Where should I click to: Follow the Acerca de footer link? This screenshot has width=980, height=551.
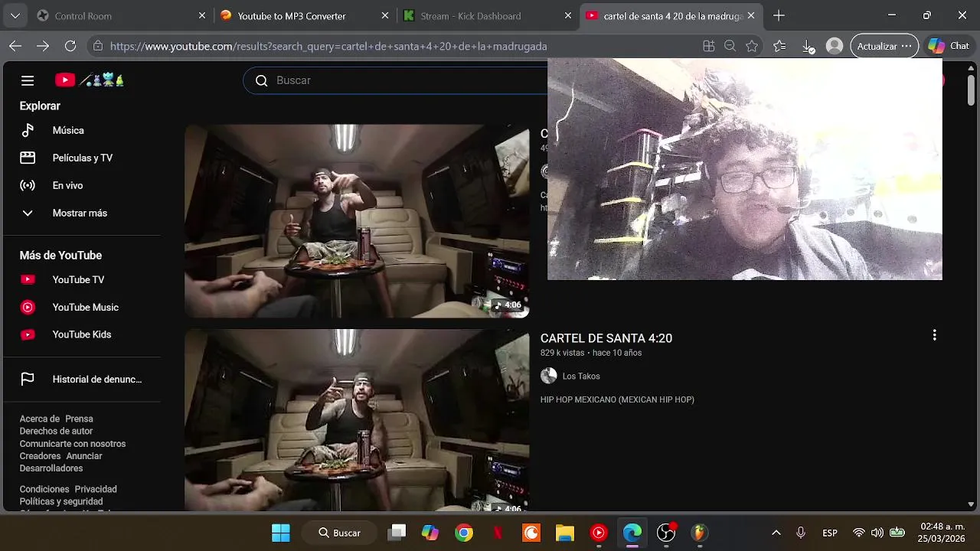point(40,419)
